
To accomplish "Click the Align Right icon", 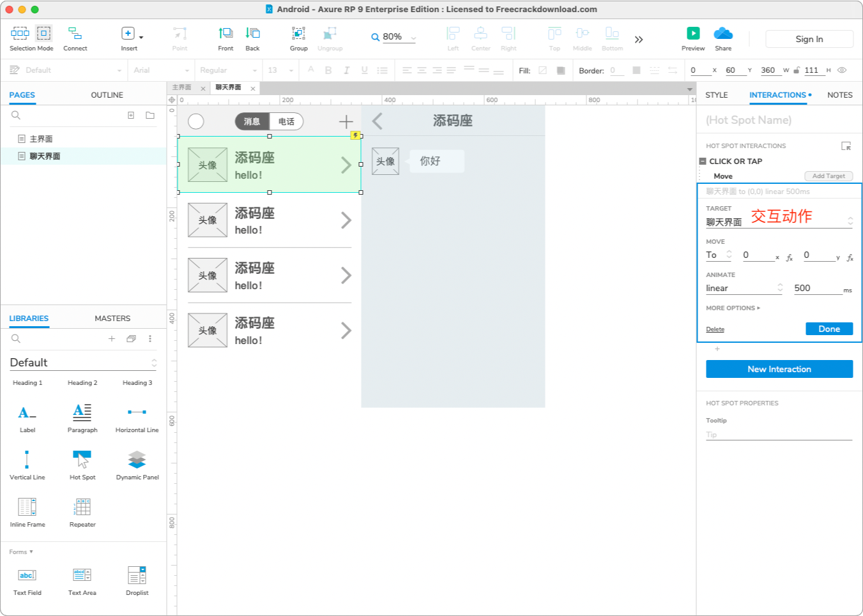I will (508, 33).
